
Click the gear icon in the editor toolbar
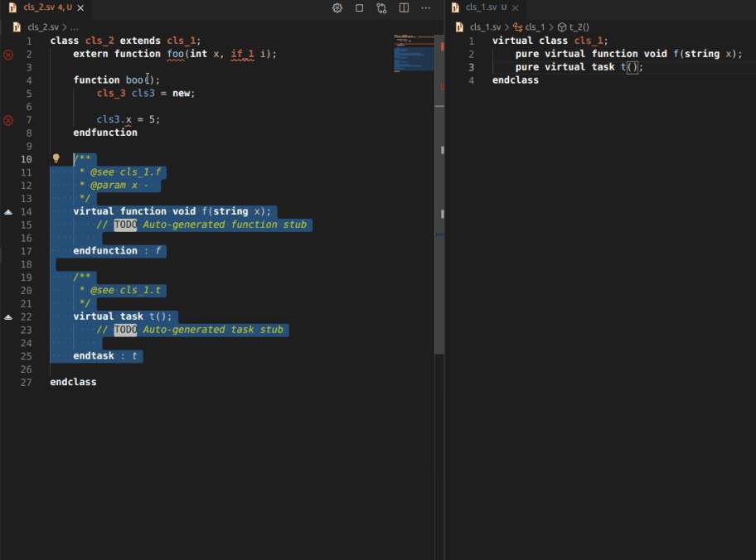[x=337, y=8]
